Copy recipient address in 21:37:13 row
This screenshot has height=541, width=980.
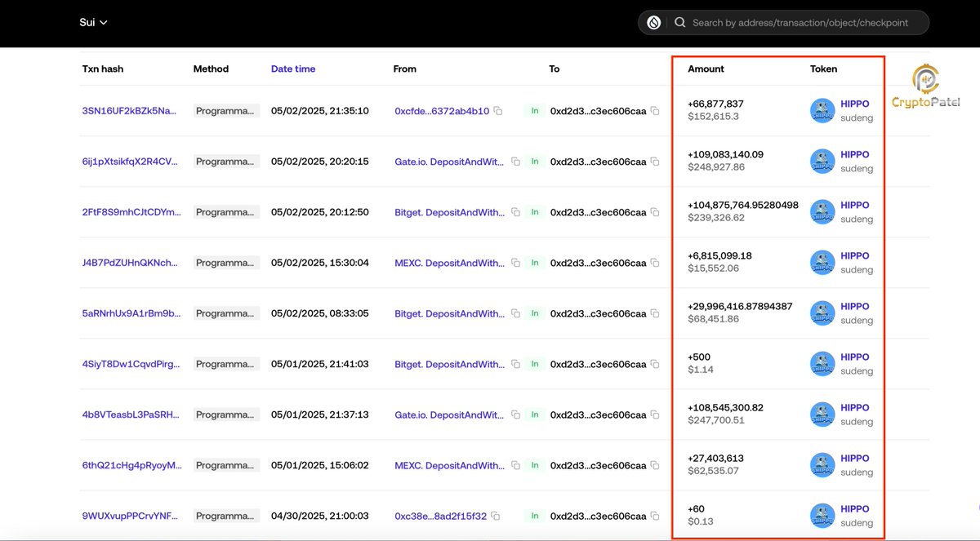[x=654, y=415]
